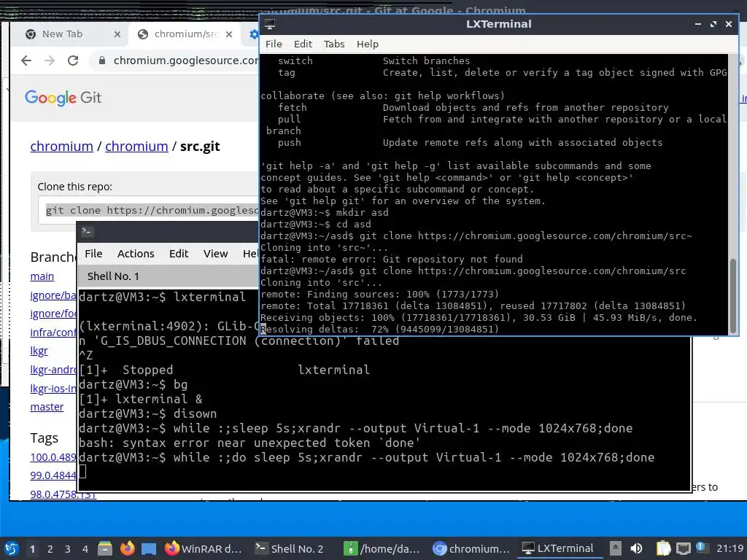Select the LXTerminal taskbar entry
The width and height of the screenshot is (747, 560).
558,548
